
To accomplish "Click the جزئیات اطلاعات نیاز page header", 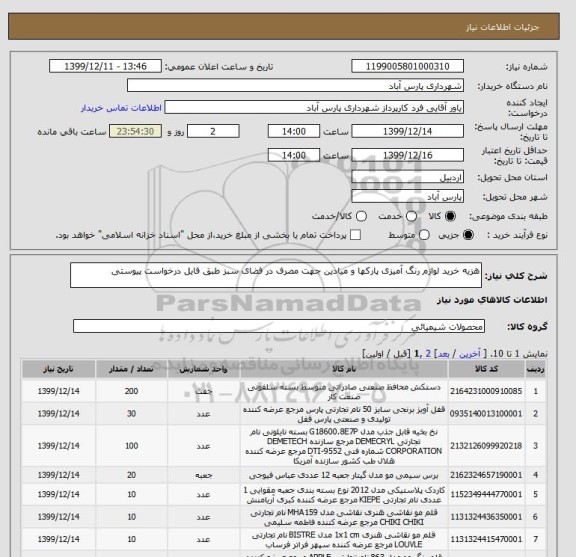I will pos(502,28).
